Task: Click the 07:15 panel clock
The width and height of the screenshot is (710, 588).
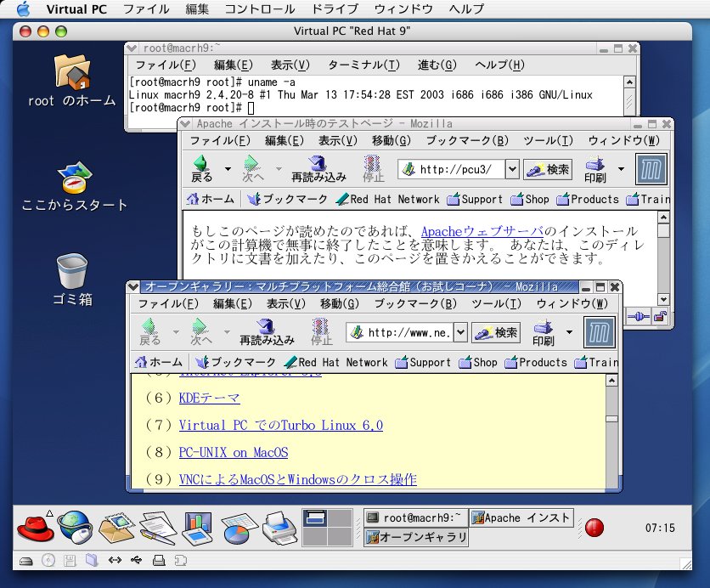Action: tap(660, 528)
